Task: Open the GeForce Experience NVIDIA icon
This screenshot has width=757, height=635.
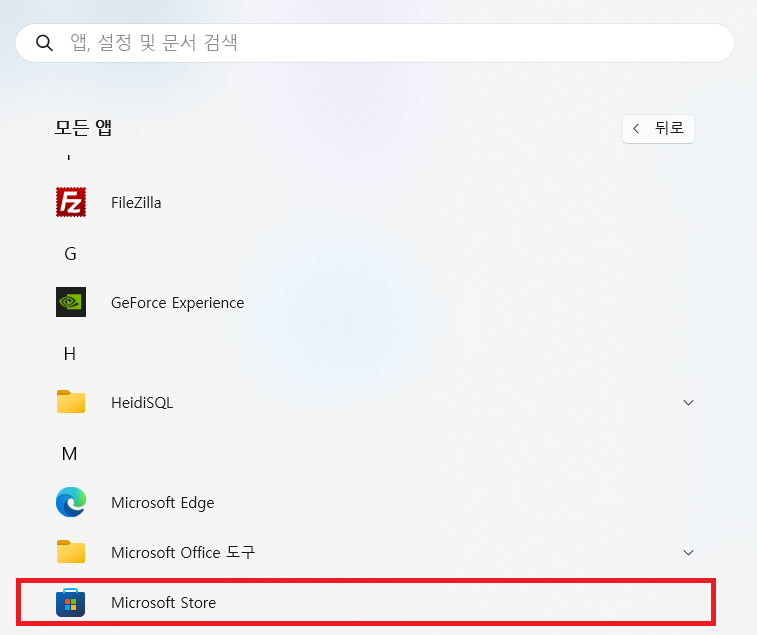Action: 71,302
